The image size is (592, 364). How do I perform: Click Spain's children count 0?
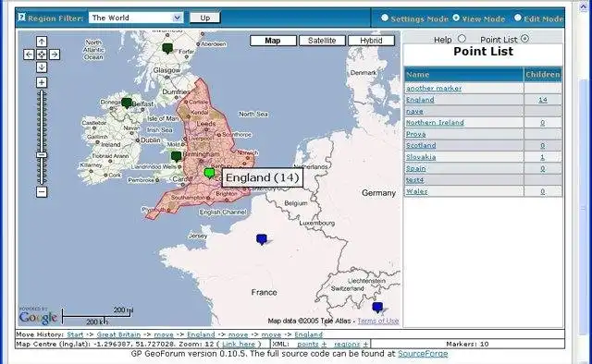(x=543, y=168)
